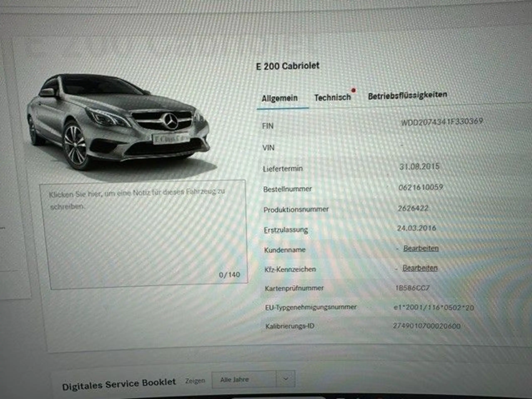Click Bearbeiten link next to Kfz-Kennzeichen
The width and height of the screenshot is (532, 399).
pos(420,268)
